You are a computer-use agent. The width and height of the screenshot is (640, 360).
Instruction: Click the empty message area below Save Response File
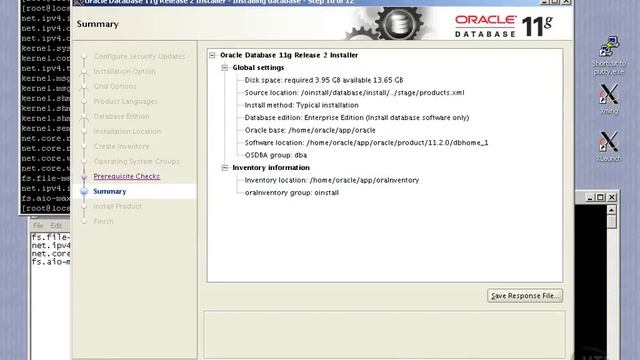(384, 335)
